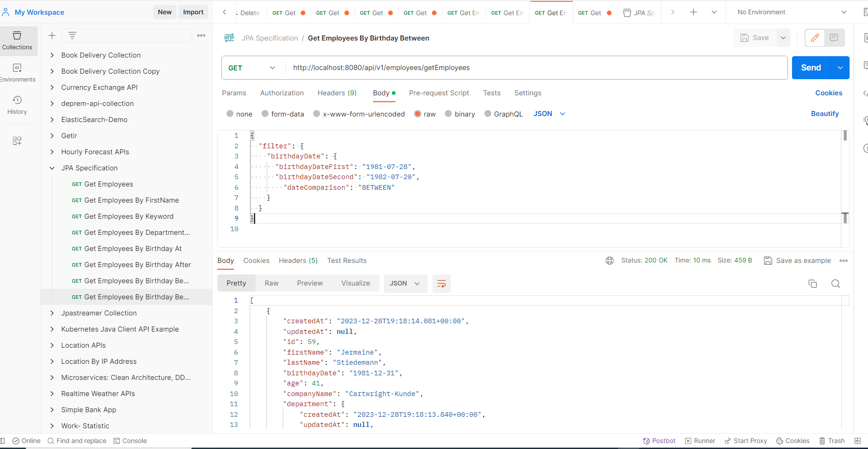Image resolution: width=868 pixels, height=449 pixels.
Task: Click Find and replace in status bar
Action: pyautogui.click(x=77, y=441)
